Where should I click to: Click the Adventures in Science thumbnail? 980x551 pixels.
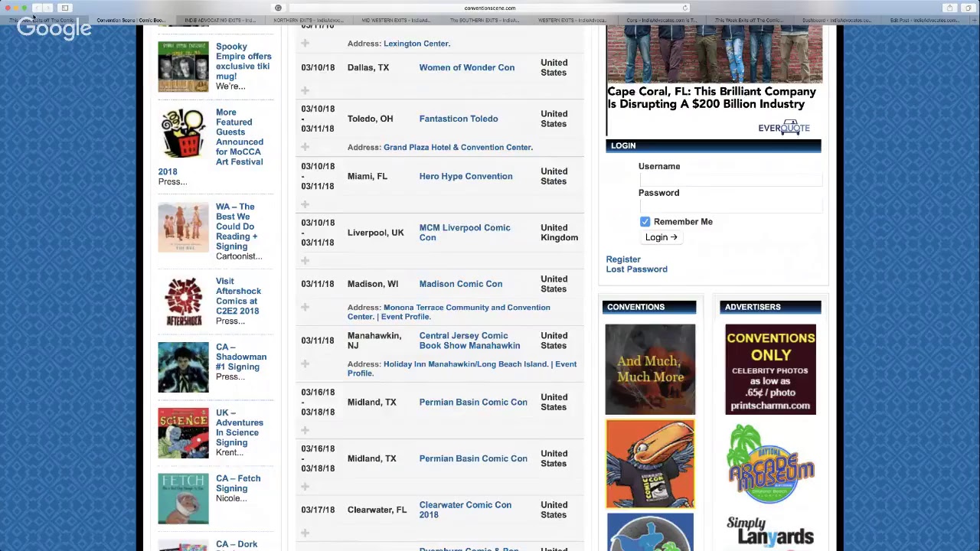[x=183, y=433]
